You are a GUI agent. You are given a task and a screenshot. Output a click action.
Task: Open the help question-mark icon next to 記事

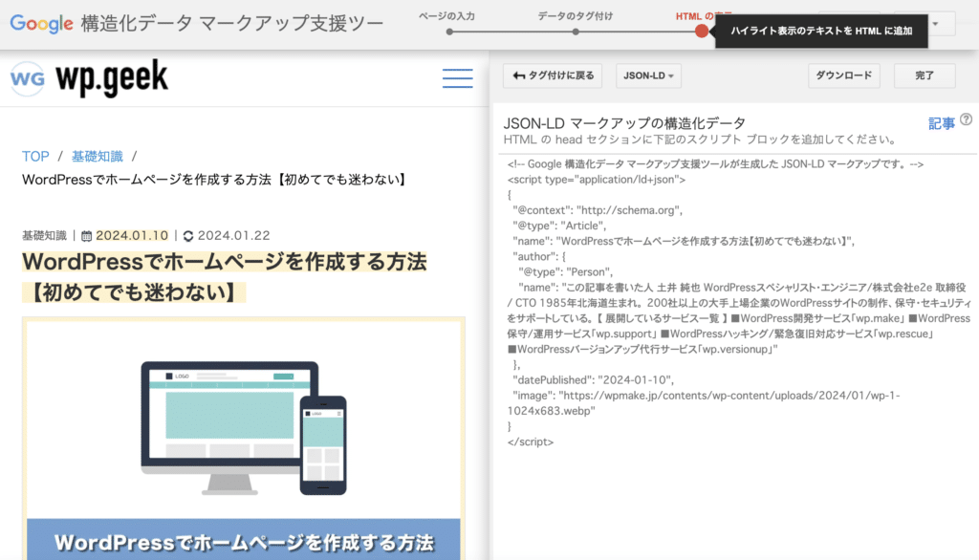point(966,121)
